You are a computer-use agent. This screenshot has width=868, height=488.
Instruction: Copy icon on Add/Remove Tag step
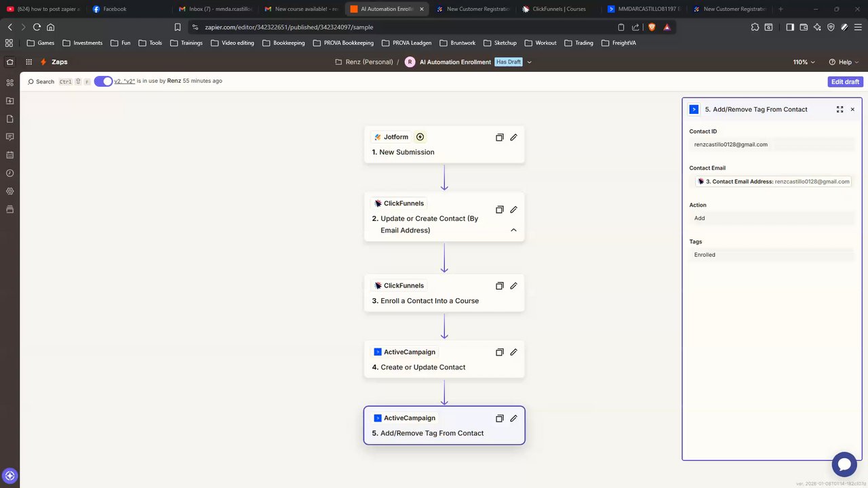499,418
